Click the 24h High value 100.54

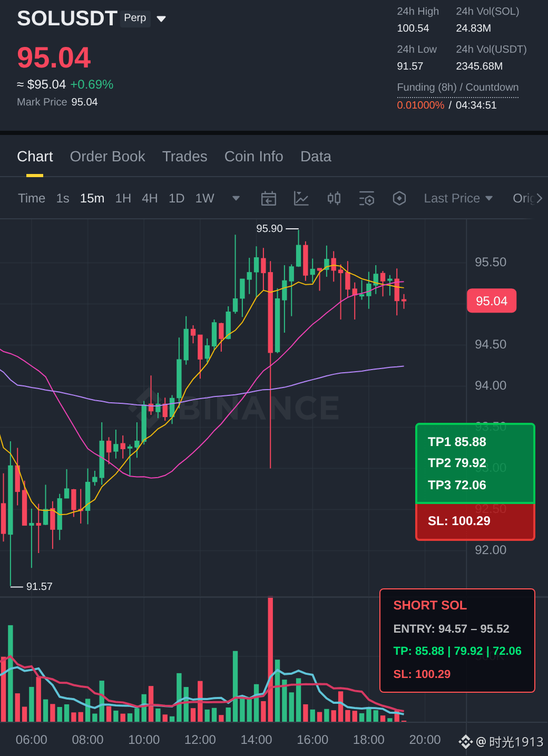click(413, 28)
